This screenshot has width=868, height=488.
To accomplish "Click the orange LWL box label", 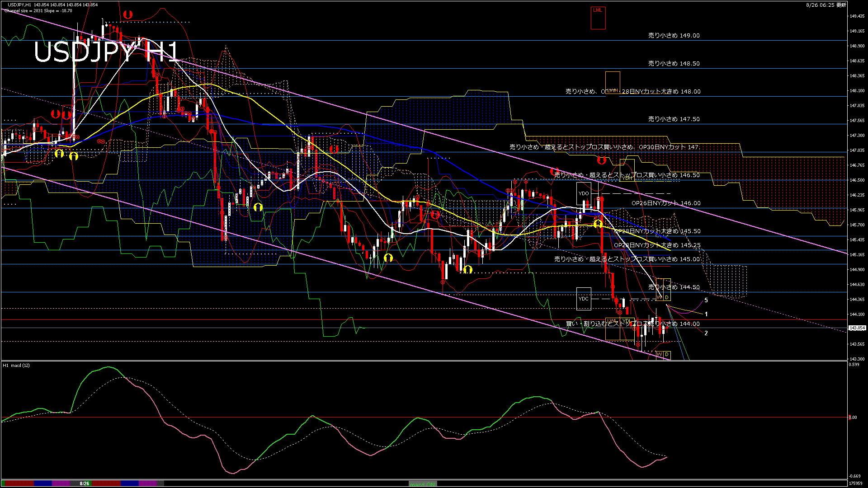I will tap(612, 321).
